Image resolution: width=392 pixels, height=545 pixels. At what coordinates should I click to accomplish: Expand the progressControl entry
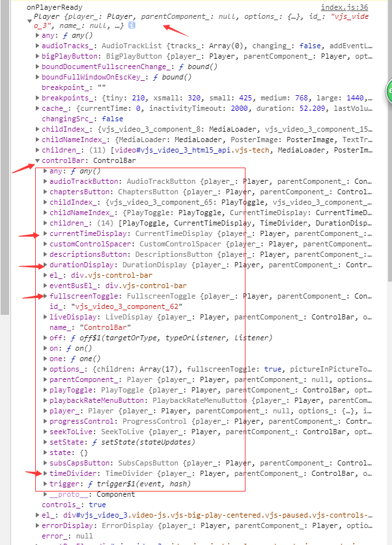(45, 421)
